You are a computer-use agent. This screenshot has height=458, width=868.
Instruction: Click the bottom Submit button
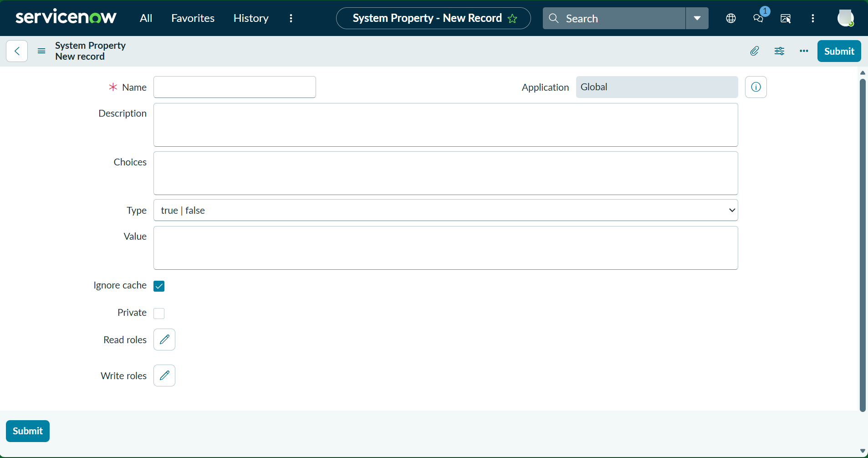(x=28, y=431)
